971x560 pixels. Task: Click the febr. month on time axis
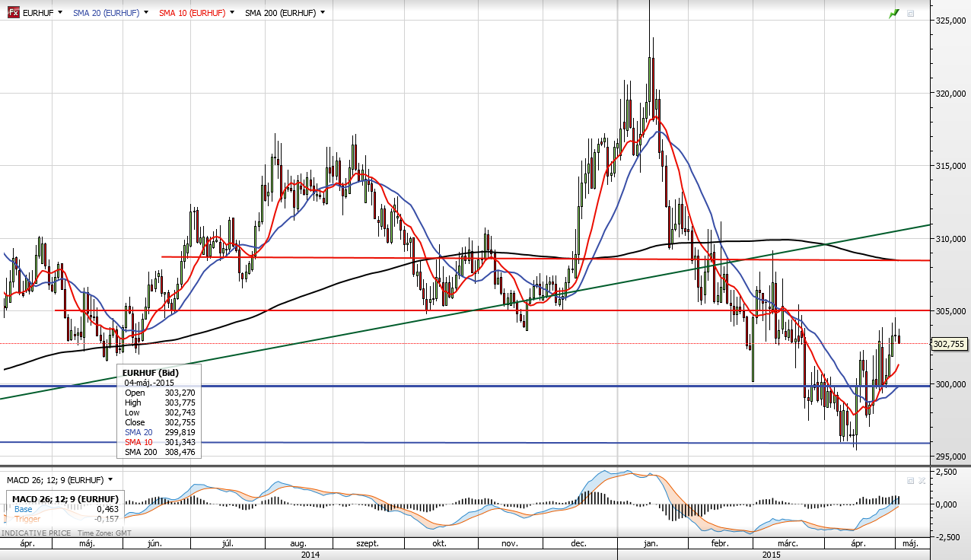coord(719,544)
